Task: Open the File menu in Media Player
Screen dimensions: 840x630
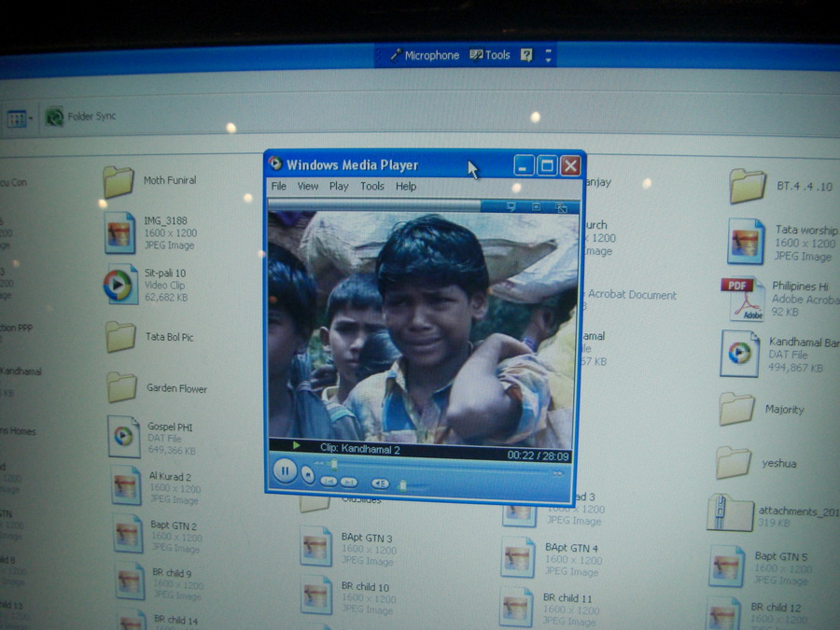Action: [x=278, y=186]
